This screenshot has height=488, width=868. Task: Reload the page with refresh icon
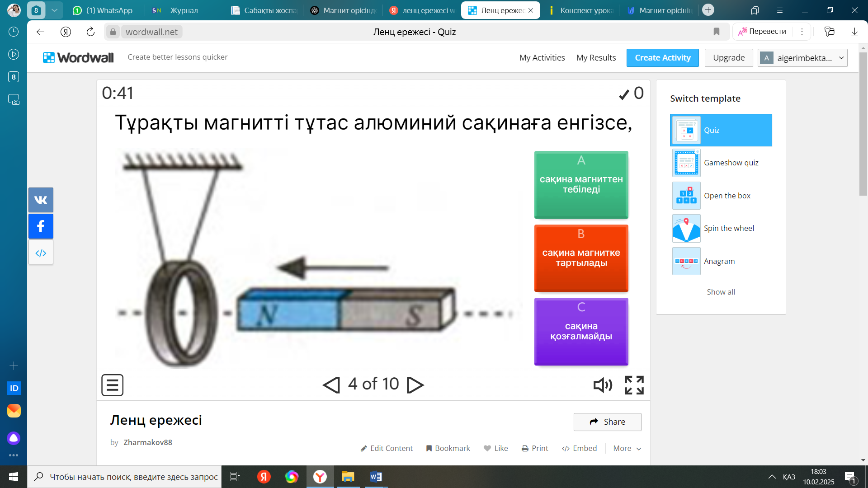90,32
